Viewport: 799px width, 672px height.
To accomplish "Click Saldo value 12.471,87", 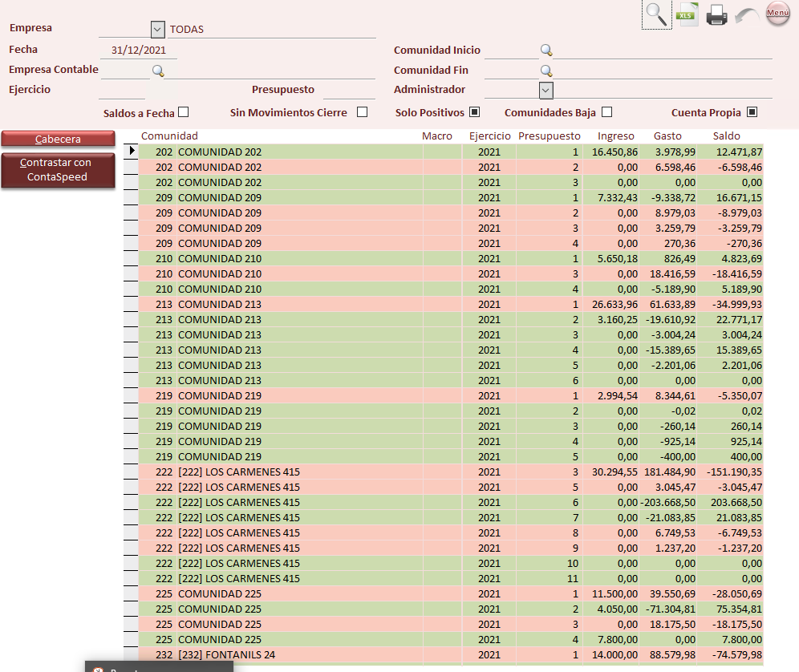I will [739, 152].
